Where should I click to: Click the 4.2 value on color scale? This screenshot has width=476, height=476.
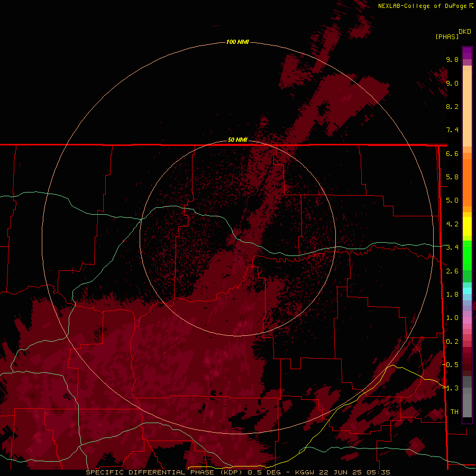point(452,224)
